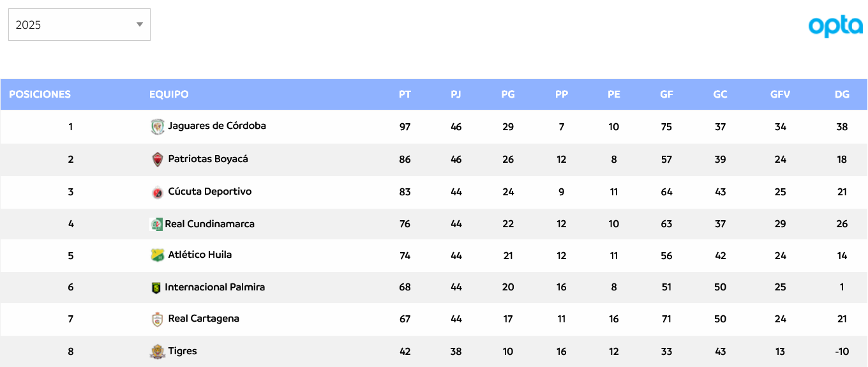The width and height of the screenshot is (868, 367).
Task: Click the Internacional Palmira team crest
Action: pyautogui.click(x=156, y=288)
